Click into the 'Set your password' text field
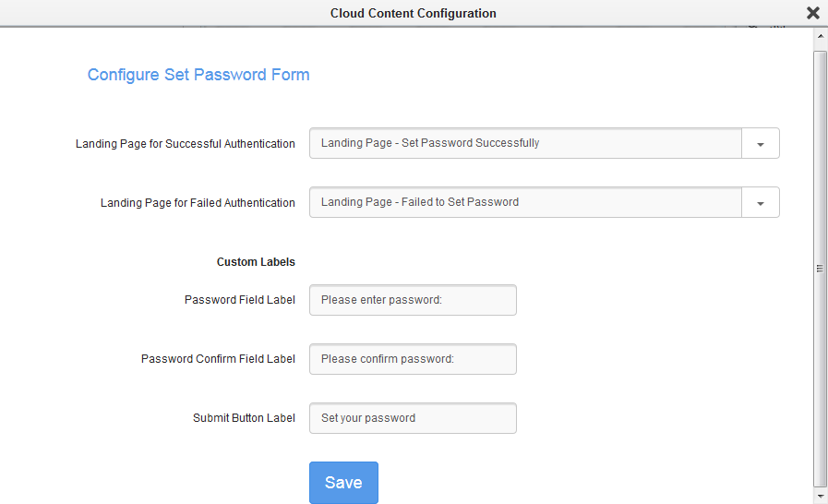Screen dimensions: 828x504 413,418
